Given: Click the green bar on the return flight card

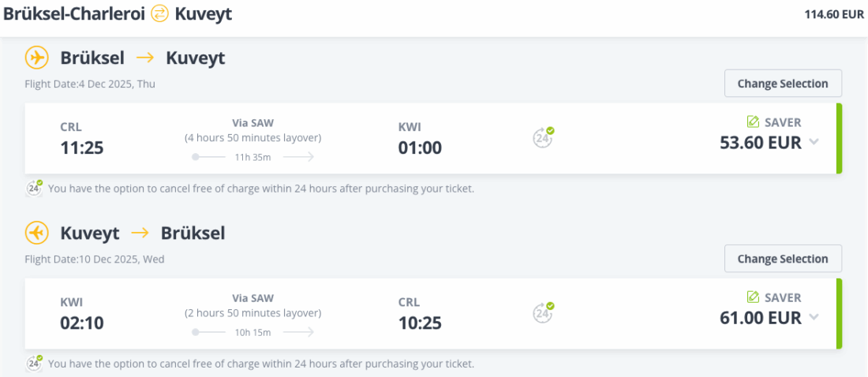Looking at the screenshot, I should [839, 313].
